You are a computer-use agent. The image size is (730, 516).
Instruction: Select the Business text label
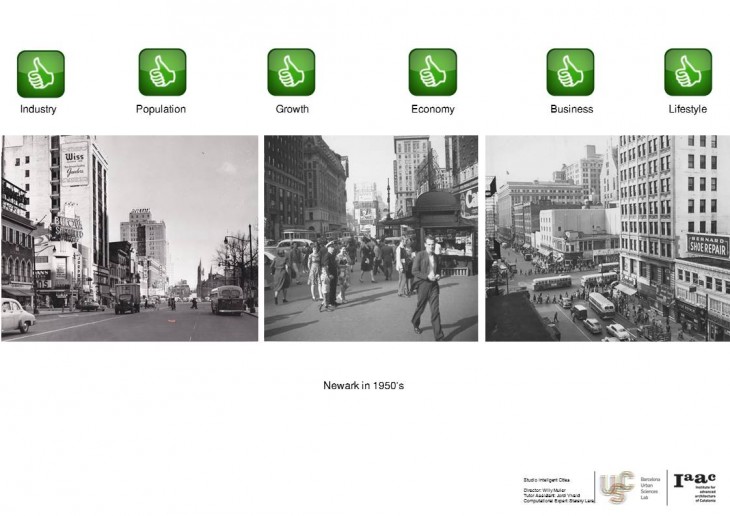pyautogui.click(x=571, y=109)
